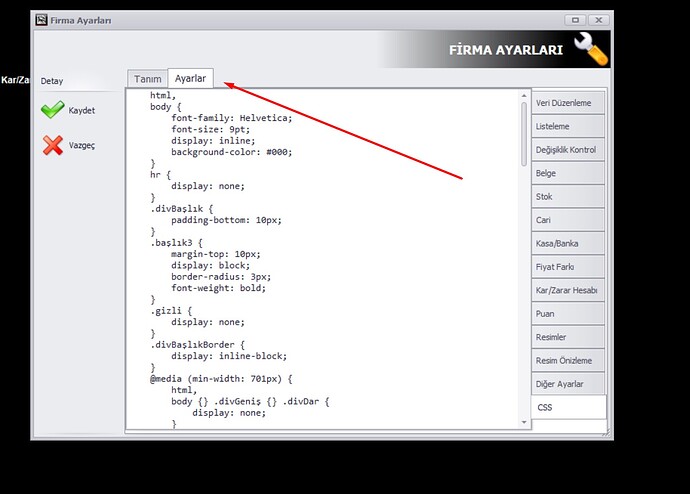The height and width of the screenshot is (494, 690).
Task: Open the Listeleme settings tab
Action: point(568,126)
